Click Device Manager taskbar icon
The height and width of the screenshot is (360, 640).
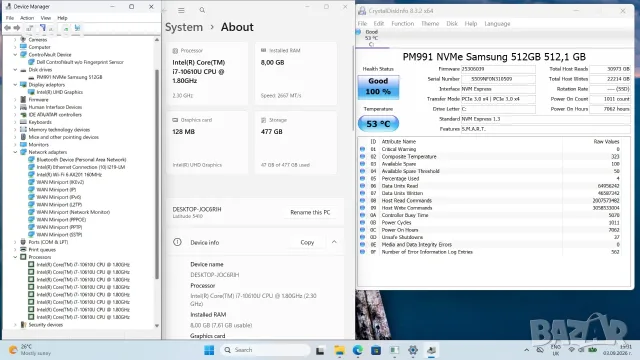(431, 350)
